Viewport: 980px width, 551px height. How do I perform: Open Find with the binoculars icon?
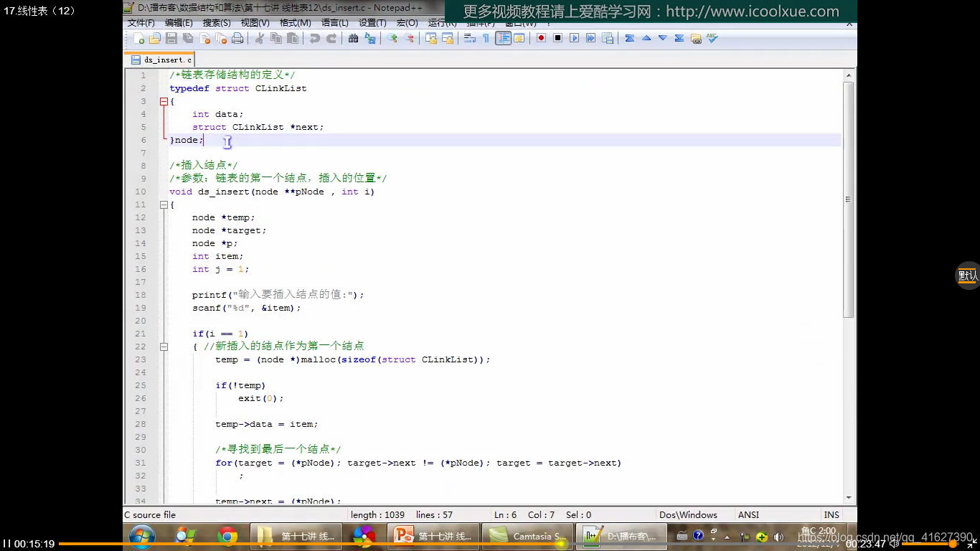(x=353, y=38)
